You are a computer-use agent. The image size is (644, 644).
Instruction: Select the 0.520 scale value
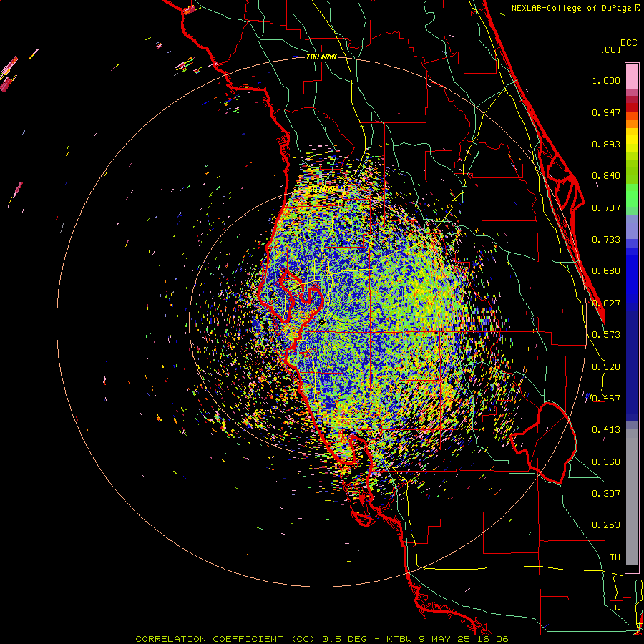606,367
